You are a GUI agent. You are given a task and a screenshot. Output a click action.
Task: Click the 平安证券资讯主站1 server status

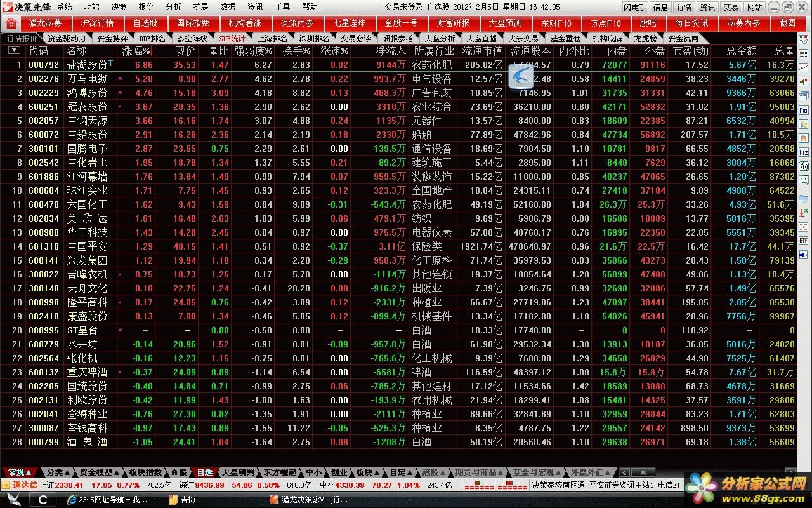click(x=622, y=485)
